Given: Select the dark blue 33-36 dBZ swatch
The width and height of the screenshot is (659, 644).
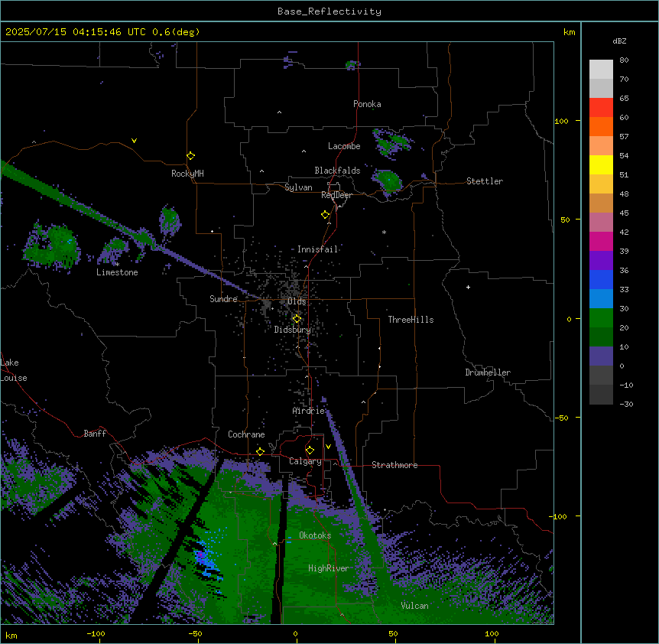Looking at the screenshot, I should [x=601, y=279].
